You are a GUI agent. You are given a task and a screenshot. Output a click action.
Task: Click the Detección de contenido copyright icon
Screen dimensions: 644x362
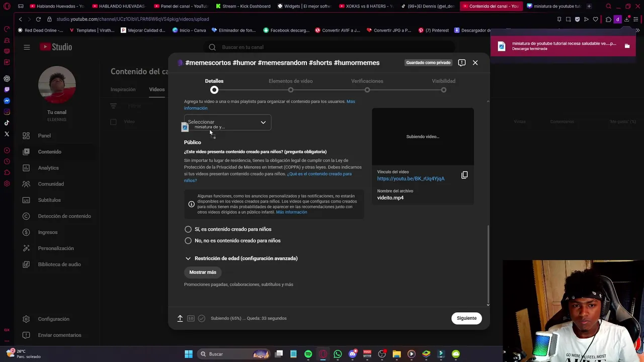click(26, 216)
